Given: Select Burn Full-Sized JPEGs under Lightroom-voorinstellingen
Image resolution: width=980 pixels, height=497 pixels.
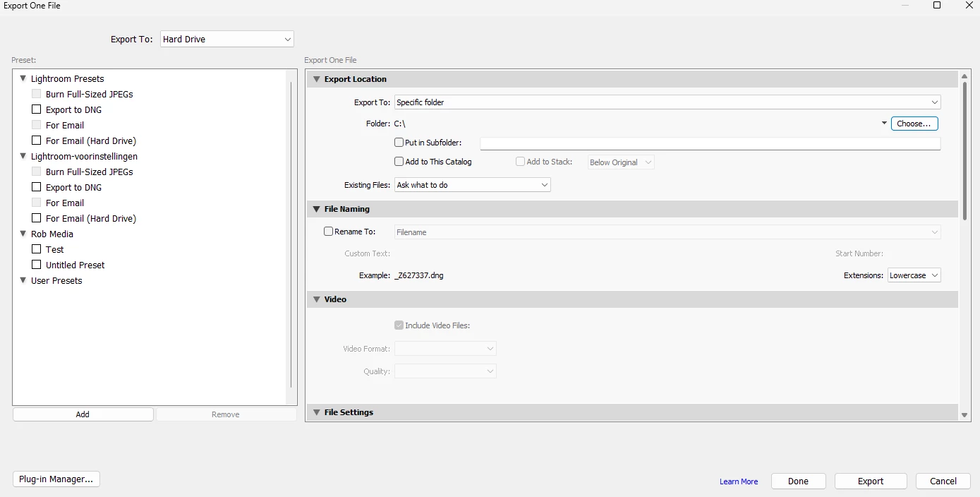Looking at the screenshot, I should 89,172.
